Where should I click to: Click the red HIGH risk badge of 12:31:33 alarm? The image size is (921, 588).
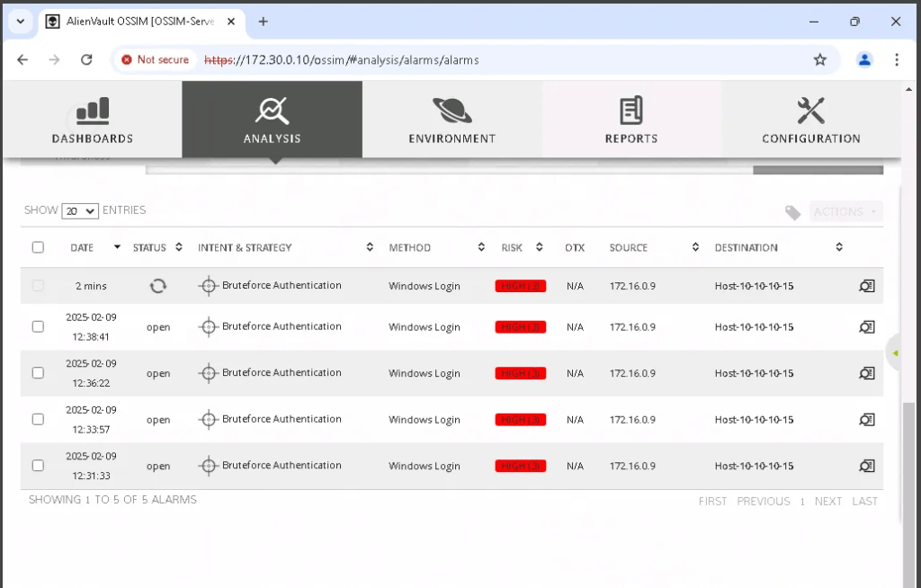click(520, 466)
